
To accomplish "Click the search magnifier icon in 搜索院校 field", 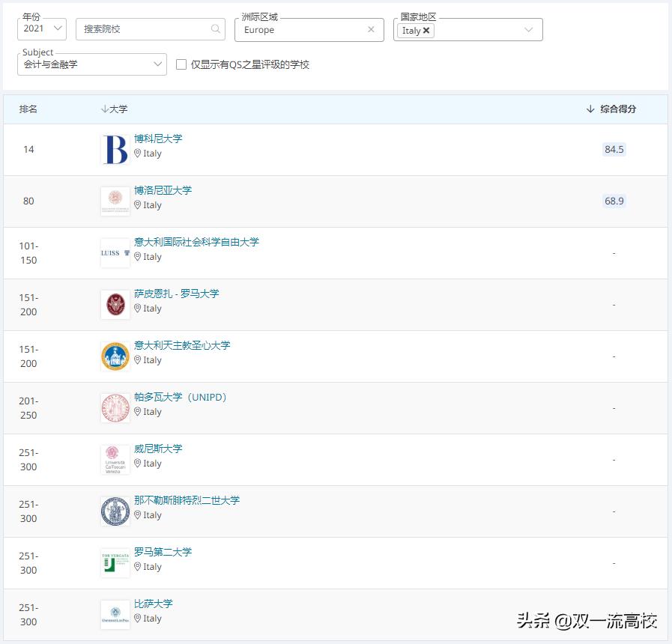I will (x=215, y=29).
